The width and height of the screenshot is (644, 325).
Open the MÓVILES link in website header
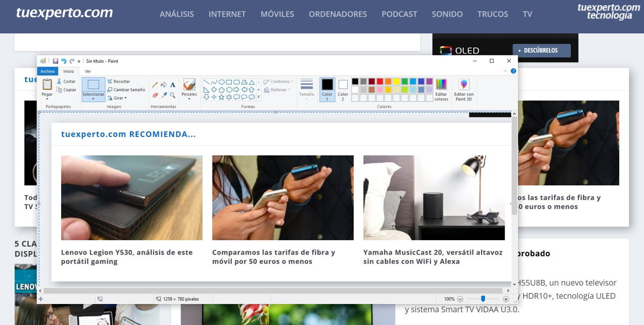277,14
